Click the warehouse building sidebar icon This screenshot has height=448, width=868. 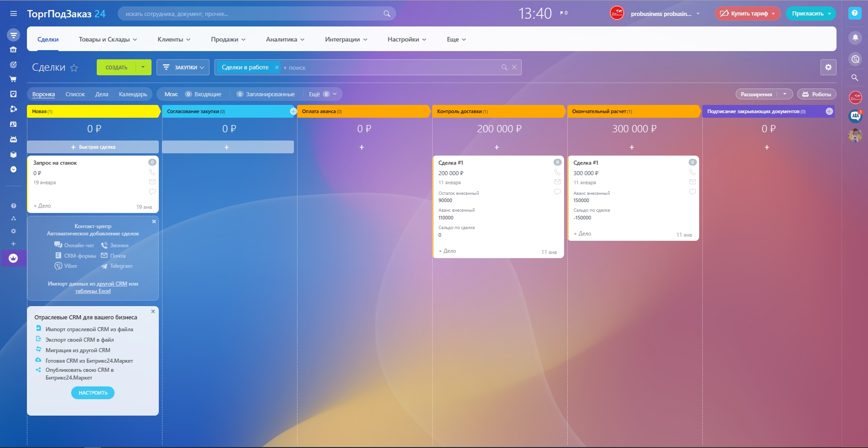[13, 50]
